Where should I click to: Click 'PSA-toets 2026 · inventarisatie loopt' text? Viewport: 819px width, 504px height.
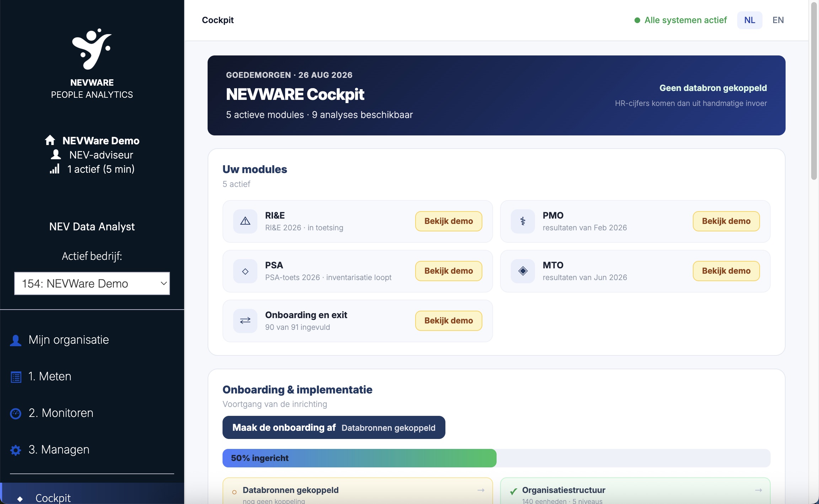[x=328, y=278]
